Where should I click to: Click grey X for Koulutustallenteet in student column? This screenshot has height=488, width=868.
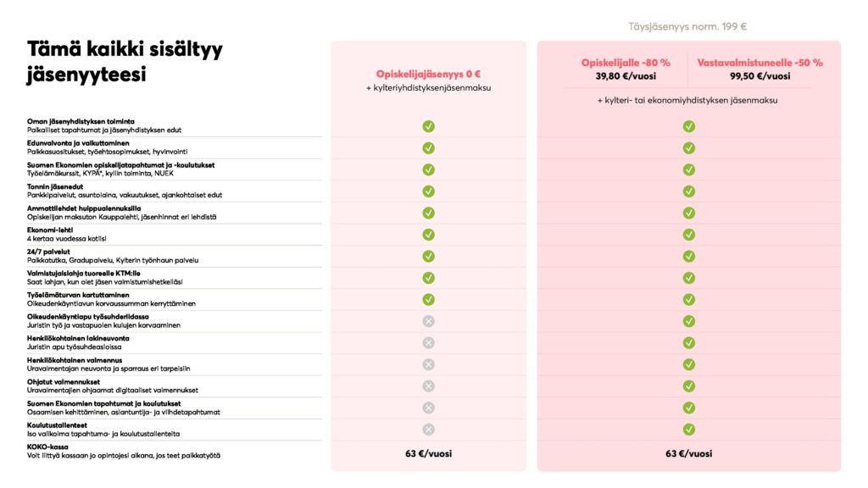[x=428, y=430]
